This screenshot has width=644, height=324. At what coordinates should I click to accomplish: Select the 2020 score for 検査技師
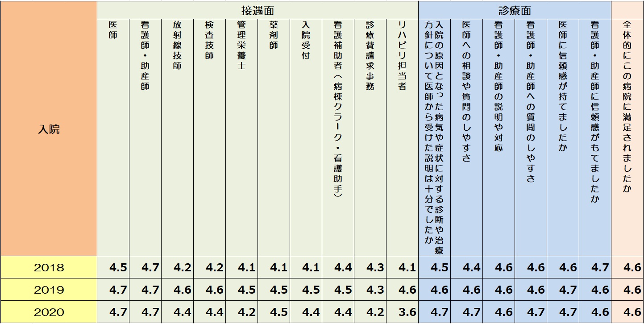coord(210,312)
